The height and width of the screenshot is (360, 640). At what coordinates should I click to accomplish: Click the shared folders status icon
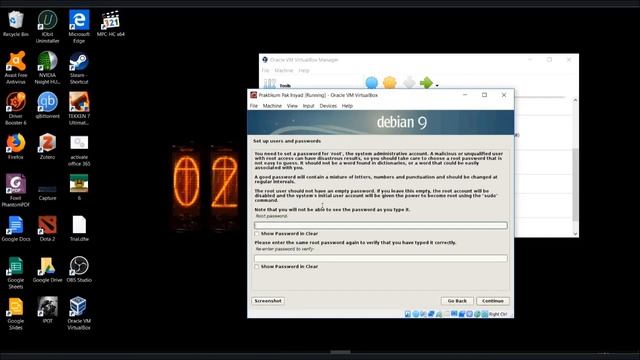pos(447,314)
